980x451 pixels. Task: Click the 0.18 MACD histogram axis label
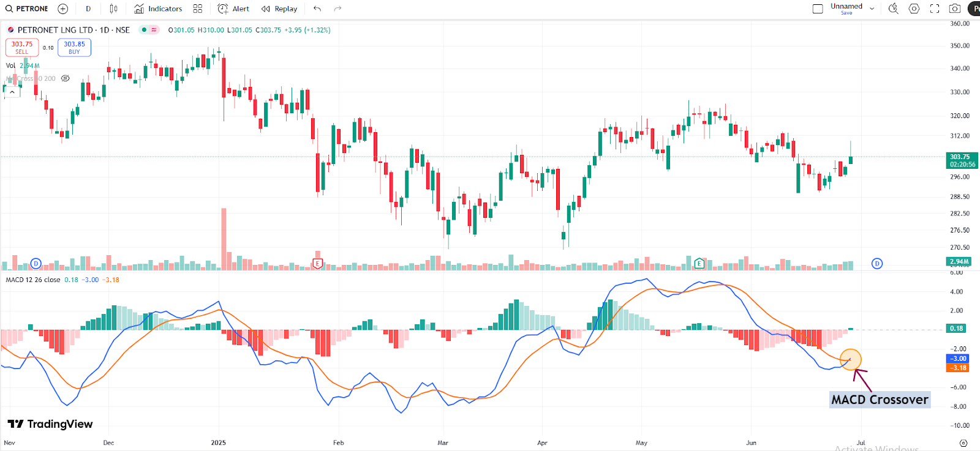tap(957, 329)
